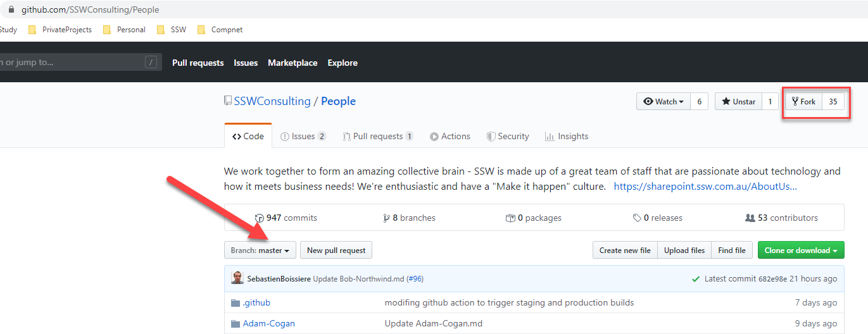Switch to the Issues tab
This screenshot has height=334, width=868.
click(x=303, y=136)
